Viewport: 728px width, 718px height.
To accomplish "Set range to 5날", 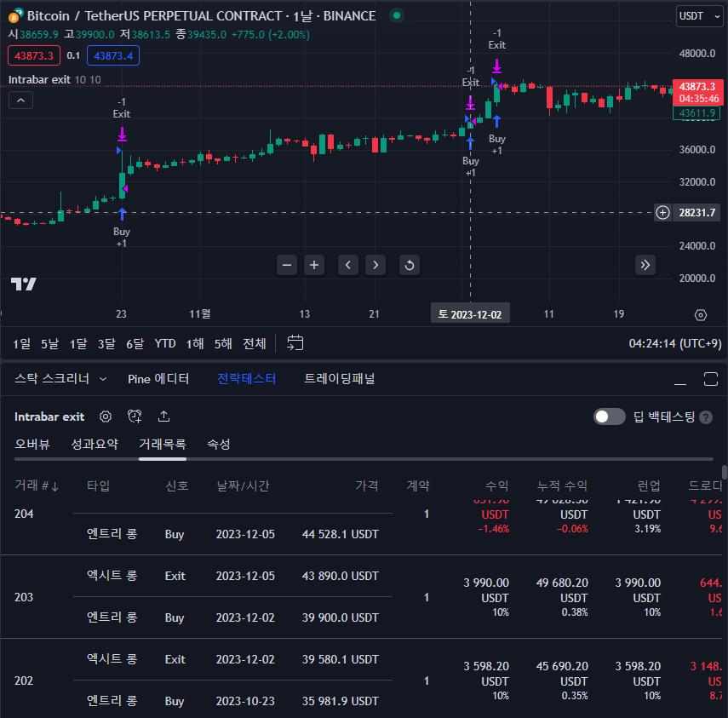I will pyautogui.click(x=49, y=344).
